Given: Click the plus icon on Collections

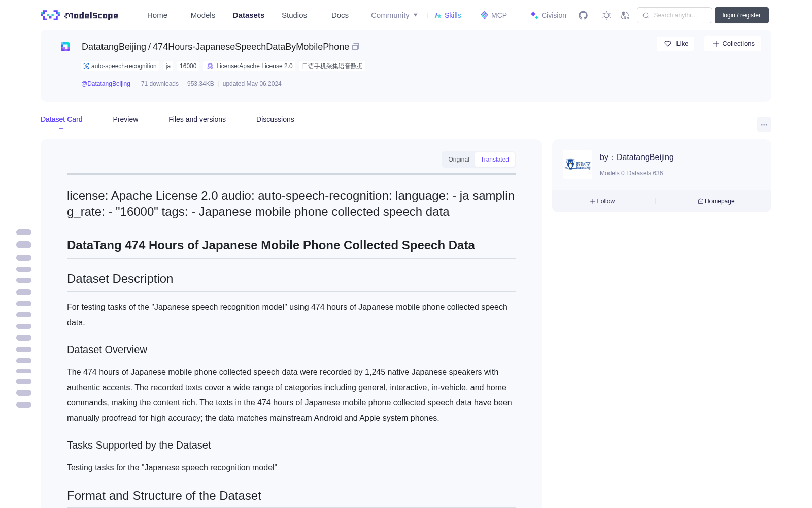Looking at the screenshot, I should point(716,44).
